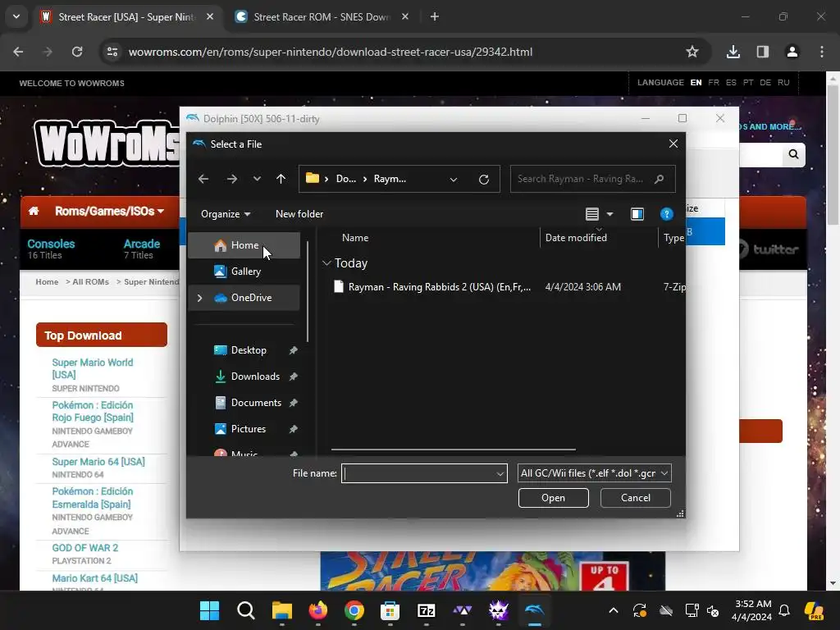This screenshot has width=840, height=630.
Task: Go up one folder level
Action: tap(281, 179)
